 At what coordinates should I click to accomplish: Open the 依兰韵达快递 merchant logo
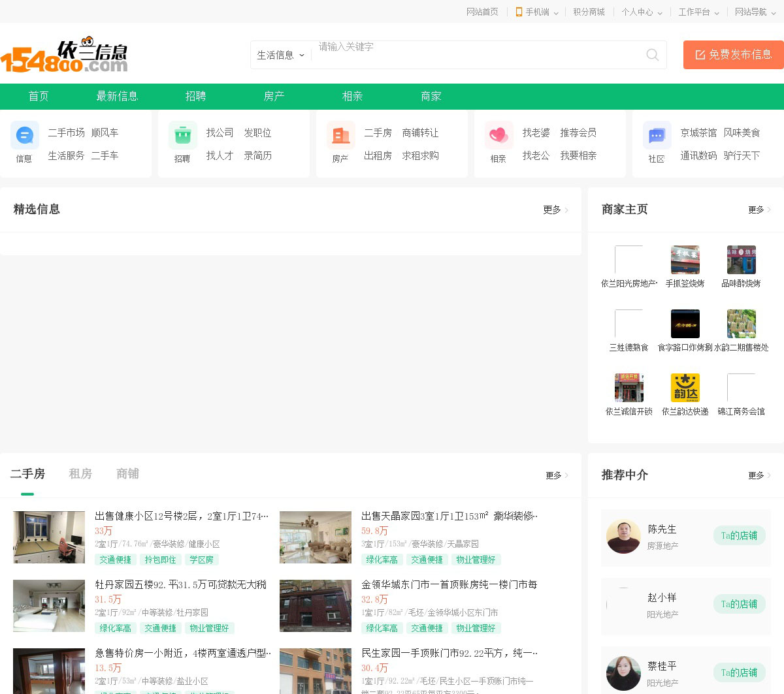point(685,388)
